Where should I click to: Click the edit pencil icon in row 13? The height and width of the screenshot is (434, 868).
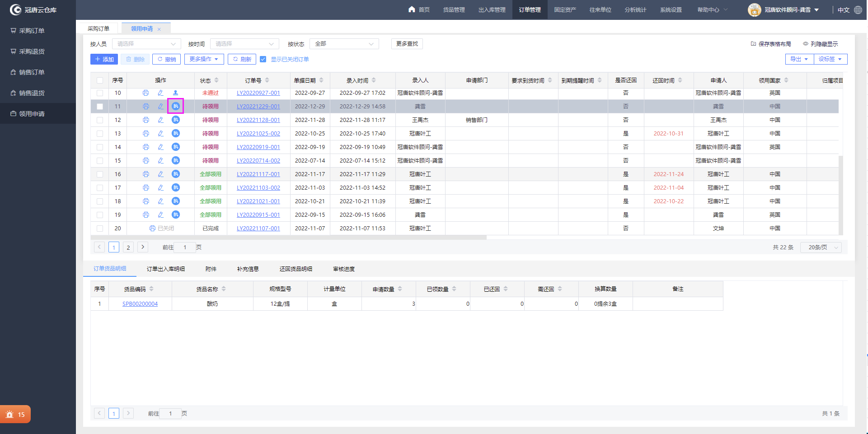[160, 134]
